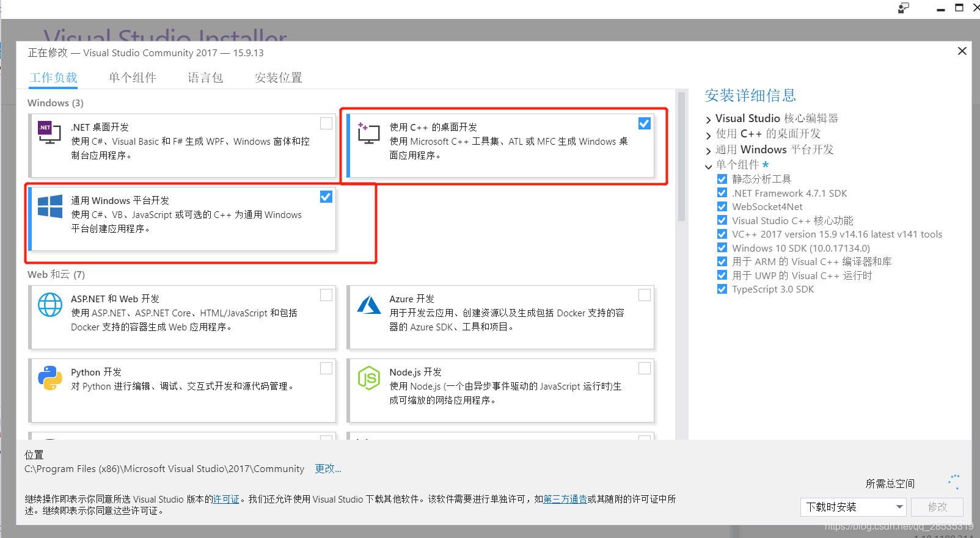Check the .NET 桌面开发 workload checkbox
The height and width of the screenshot is (538, 980).
[326, 123]
